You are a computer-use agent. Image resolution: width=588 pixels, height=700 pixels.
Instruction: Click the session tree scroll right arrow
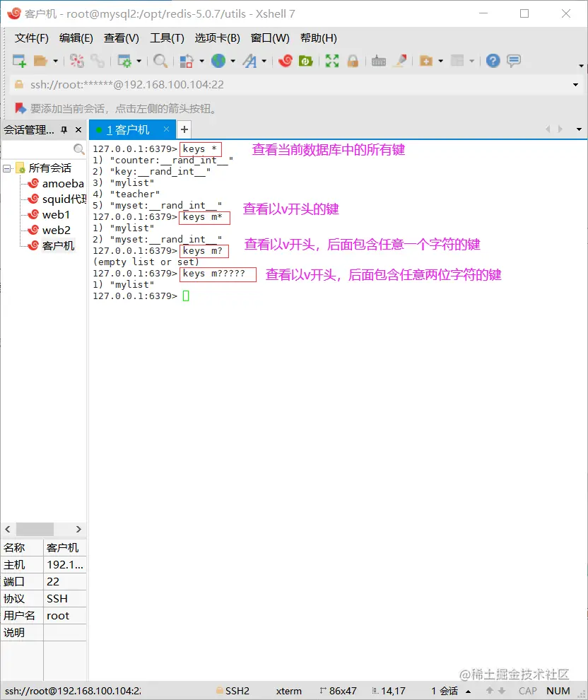coord(78,530)
